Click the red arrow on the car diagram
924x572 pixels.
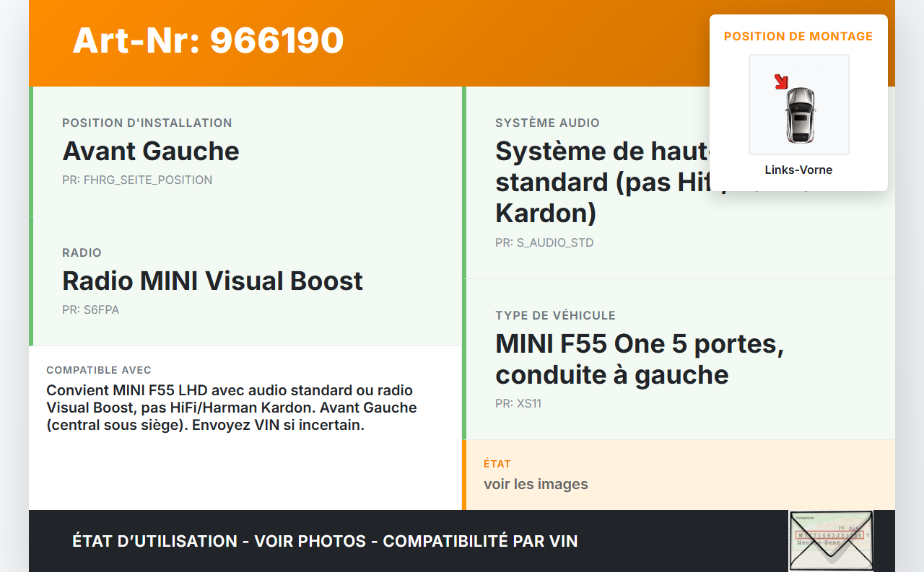tap(780, 82)
